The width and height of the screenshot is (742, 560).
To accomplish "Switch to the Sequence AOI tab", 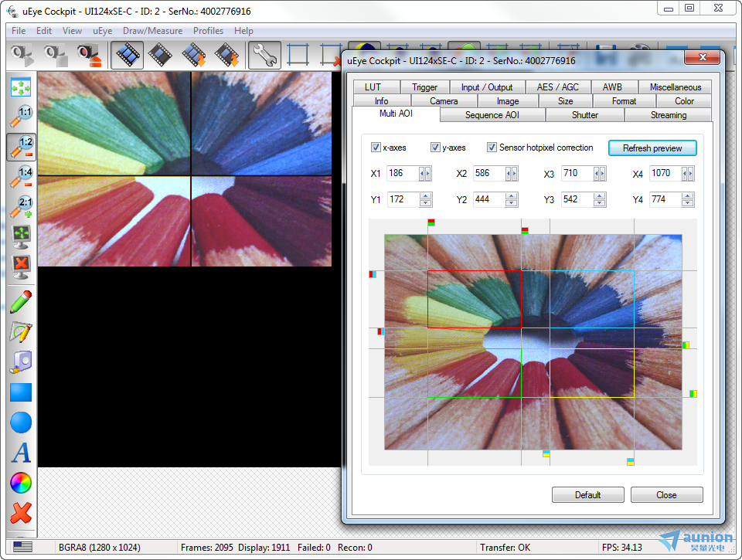I will 492,115.
